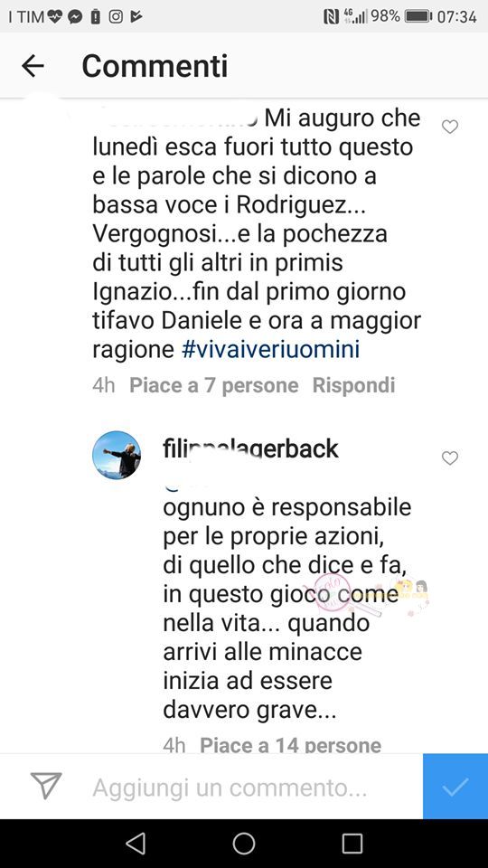Open the filippalagerback username link
Image resolution: width=488 pixels, height=868 pixels.
tap(250, 449)
